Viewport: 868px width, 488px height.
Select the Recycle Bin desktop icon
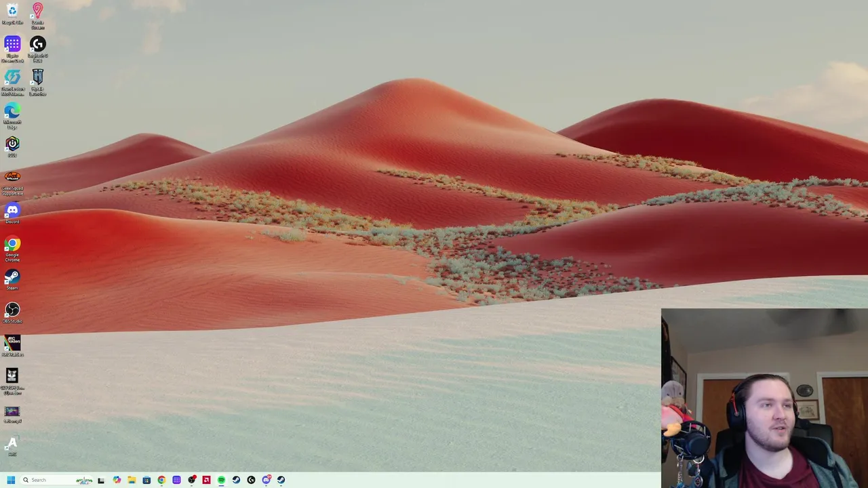12,14
